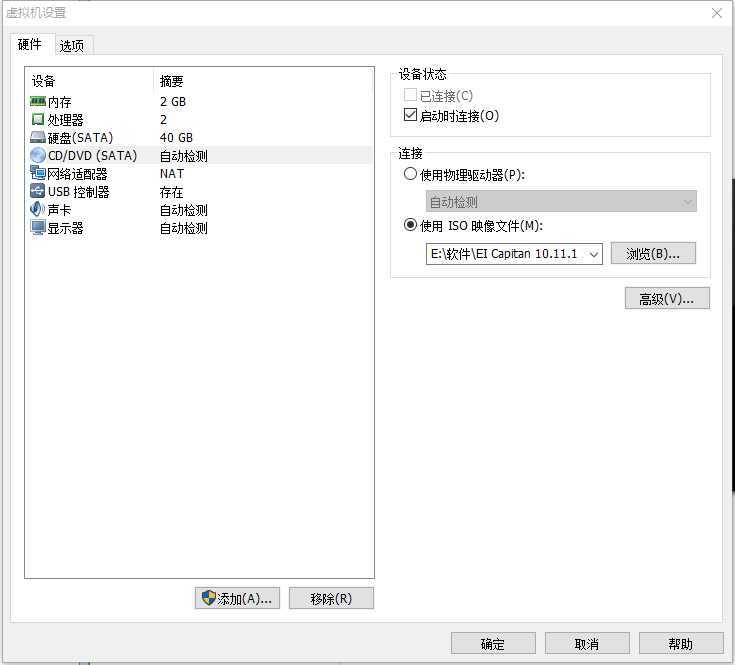Image resolution: width=735 pixels, height=665 pixels.
Task: Click the 存在 USB summary value
Action: pyautogui.click(x=172, y=192)
